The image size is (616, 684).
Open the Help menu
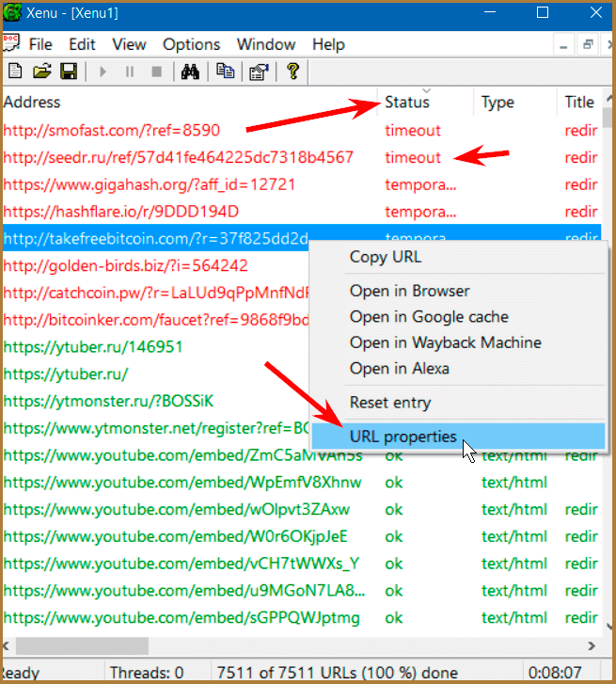pyautogui.click(x=329, y=44)
